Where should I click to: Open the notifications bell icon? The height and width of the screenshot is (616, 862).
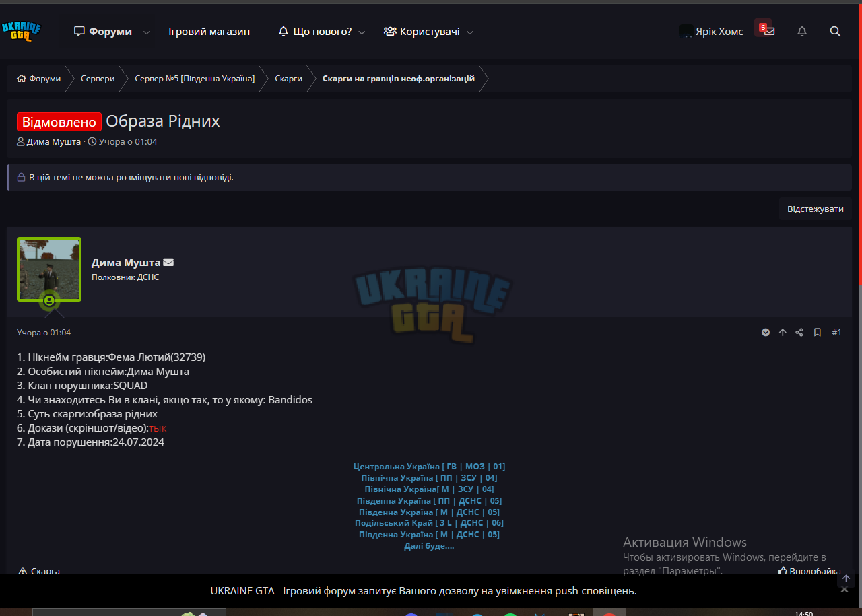[x=802, y=31]
